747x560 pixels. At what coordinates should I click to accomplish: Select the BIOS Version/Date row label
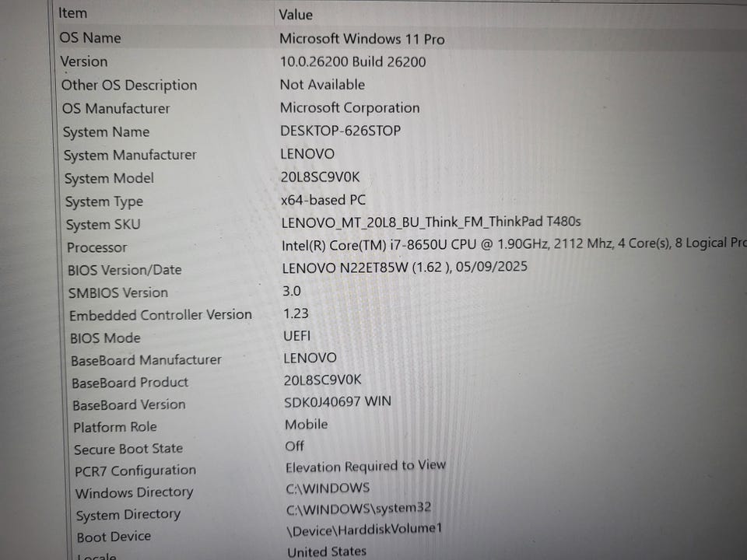click(124, 270)
